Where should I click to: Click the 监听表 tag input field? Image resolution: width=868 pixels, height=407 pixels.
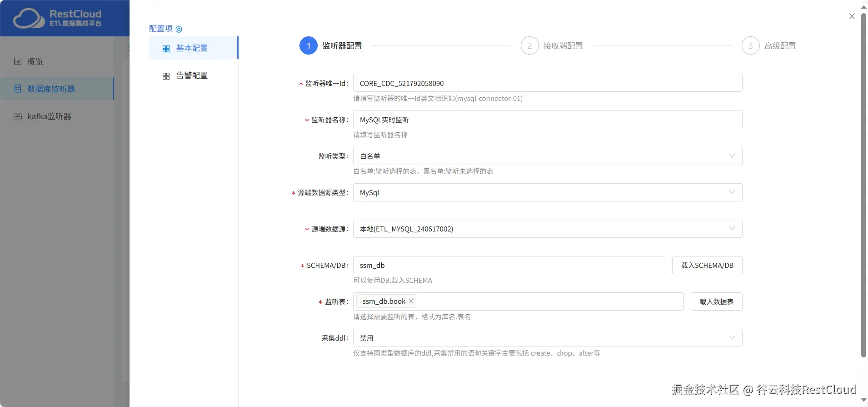pos(519,301)
